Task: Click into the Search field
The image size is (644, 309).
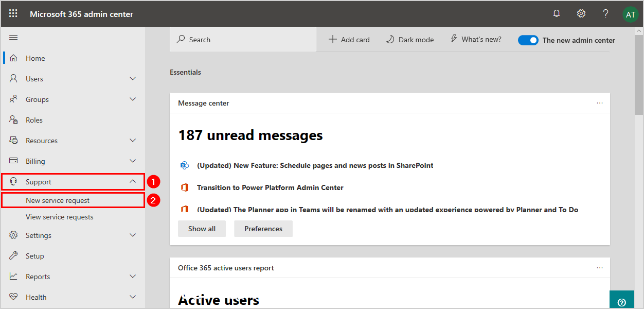Action: tap(243, 40)
